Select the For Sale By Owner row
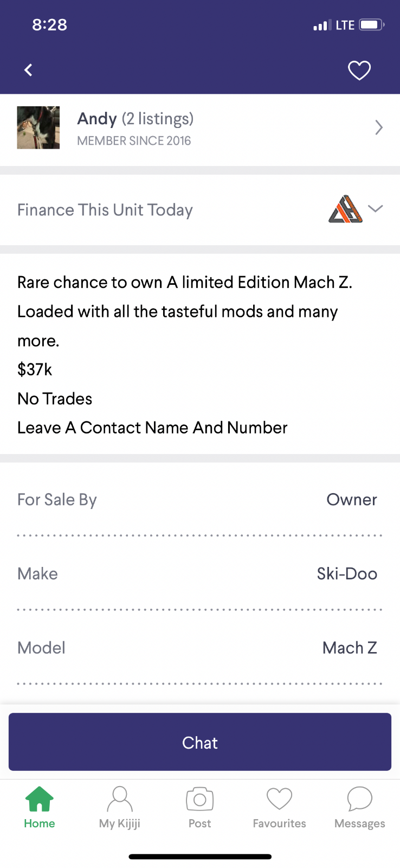 pos(200,500)
